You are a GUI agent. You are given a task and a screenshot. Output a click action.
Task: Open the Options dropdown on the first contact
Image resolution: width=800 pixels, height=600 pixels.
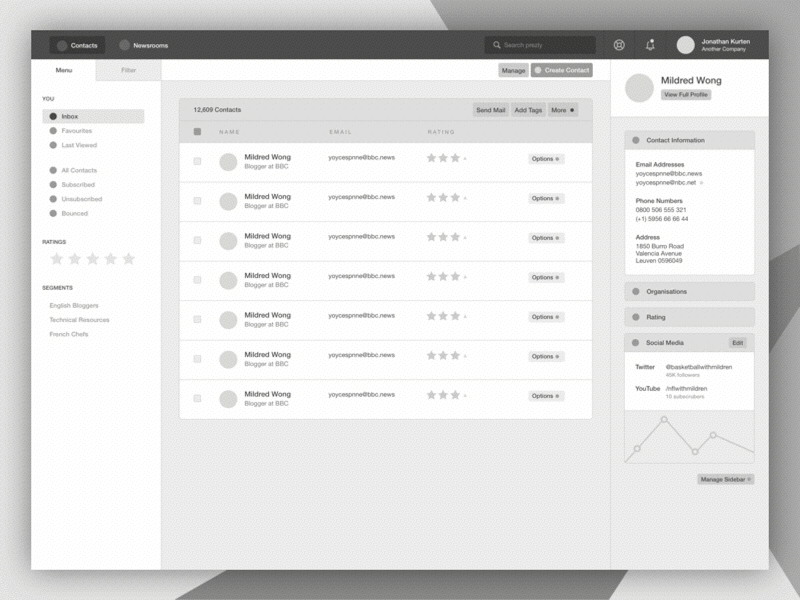point(546,159)
